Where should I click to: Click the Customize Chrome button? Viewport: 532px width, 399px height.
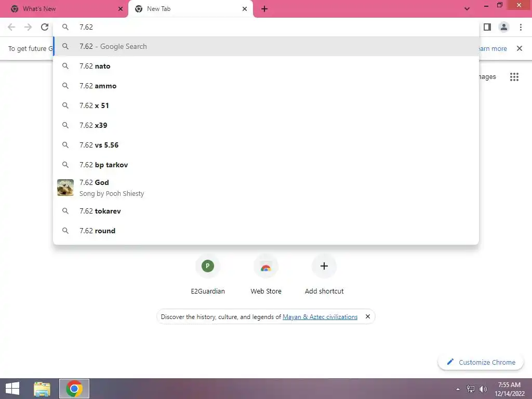click(x=481, y=362)
